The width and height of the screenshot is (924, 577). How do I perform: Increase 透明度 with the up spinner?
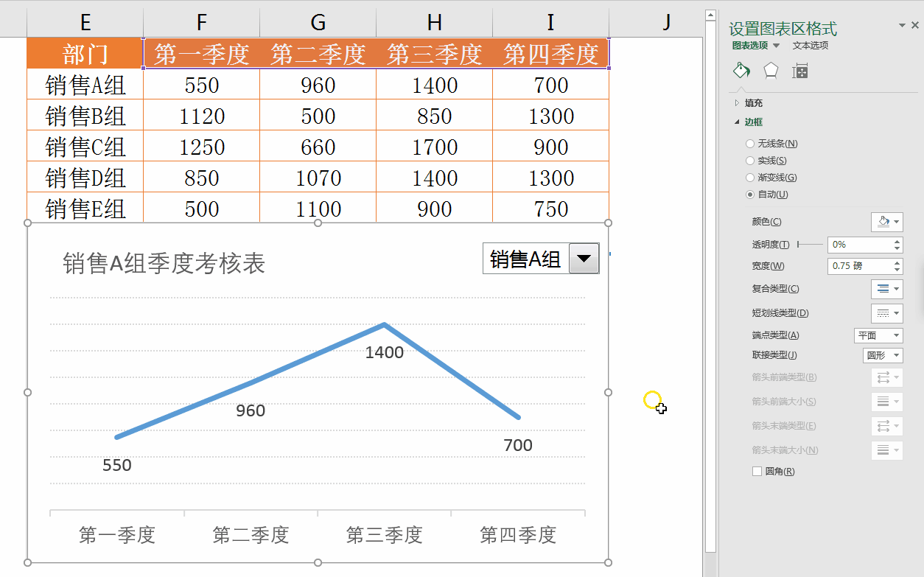[x=897, y=241]
